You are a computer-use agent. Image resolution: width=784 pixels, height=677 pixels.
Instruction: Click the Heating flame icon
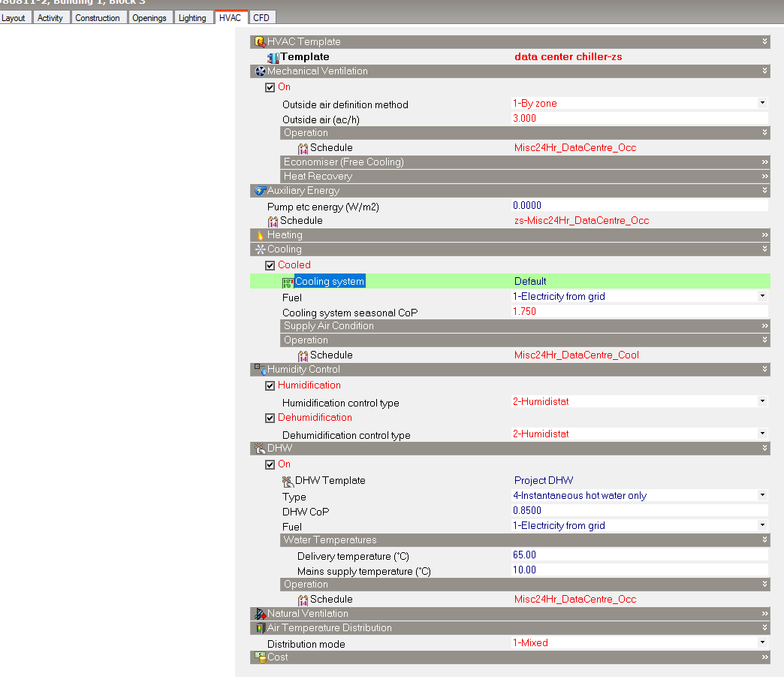pyautogui.click(x=260, y=235)
